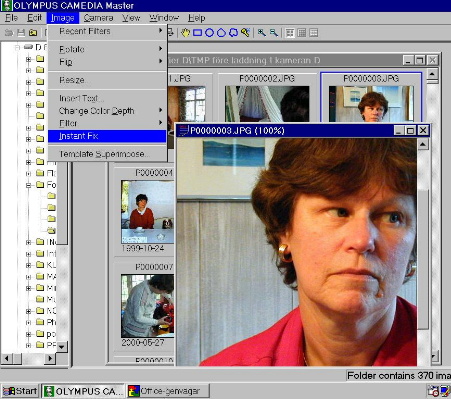
Task: Click the KL folder icon in tree
Action: point(40,265)
